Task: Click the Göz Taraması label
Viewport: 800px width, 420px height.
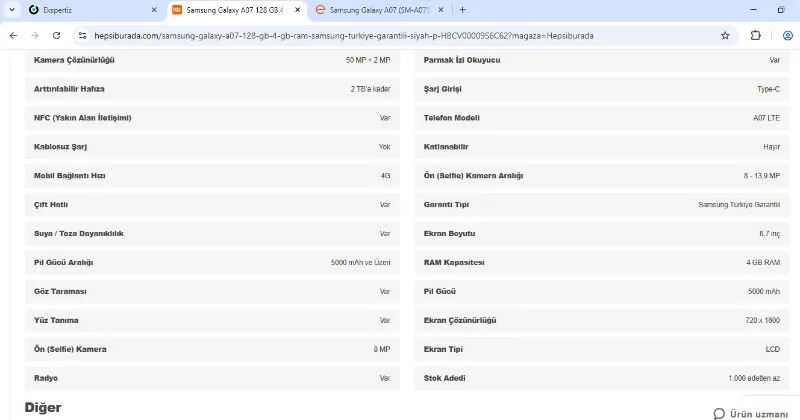Action: click(60, 291)
